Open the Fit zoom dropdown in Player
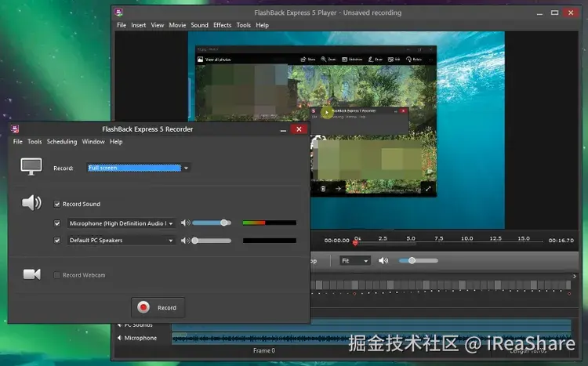The image size is (588, 366). point(354,261)
